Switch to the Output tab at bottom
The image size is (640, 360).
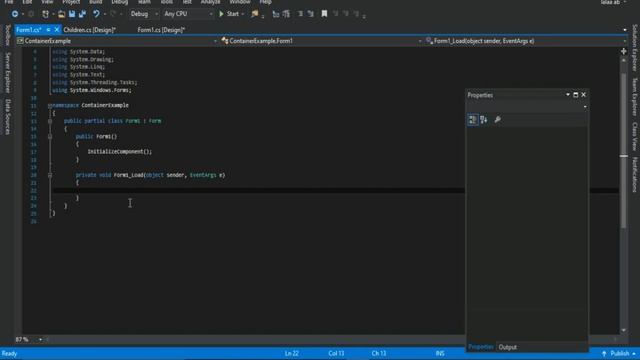[508, 347]
